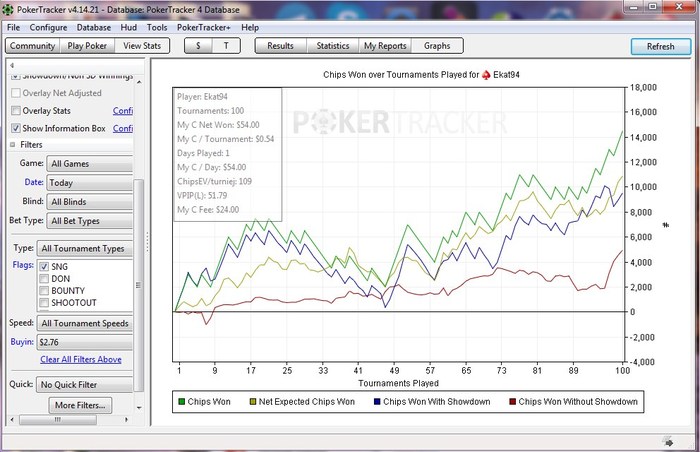Enable the Overlay Stats checkbox

[16, 110]
